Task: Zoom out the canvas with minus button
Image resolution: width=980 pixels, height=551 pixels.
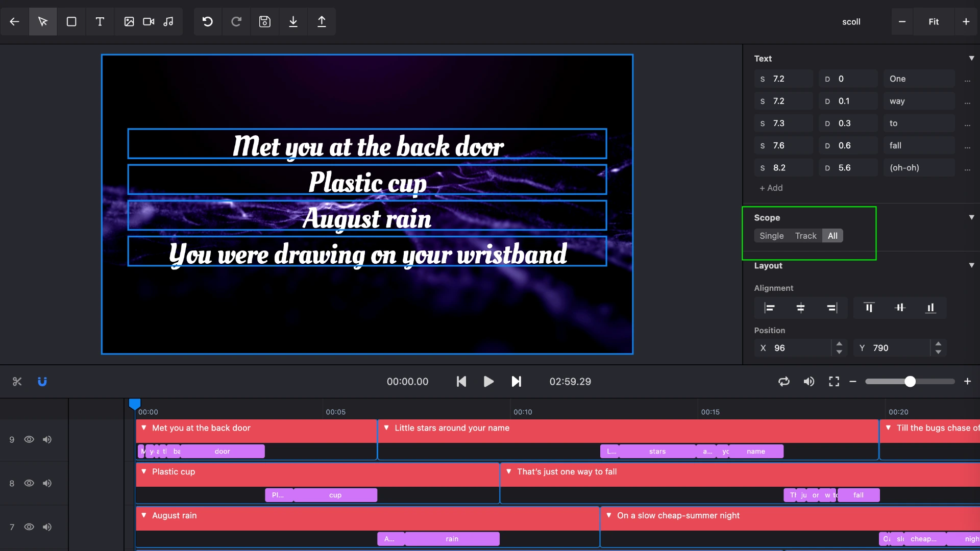Action: [x=902, y=21]
